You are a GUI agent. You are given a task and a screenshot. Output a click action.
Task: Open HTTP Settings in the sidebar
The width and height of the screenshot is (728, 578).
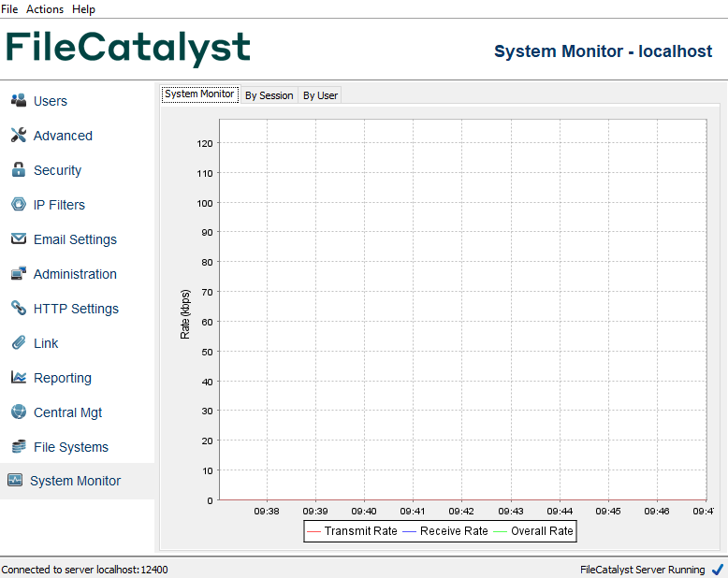point(76,309)
